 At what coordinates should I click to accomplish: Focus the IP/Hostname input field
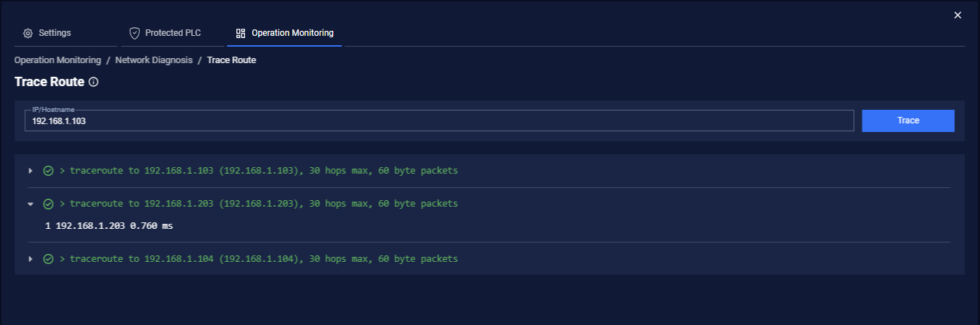[x=439, y=121]
